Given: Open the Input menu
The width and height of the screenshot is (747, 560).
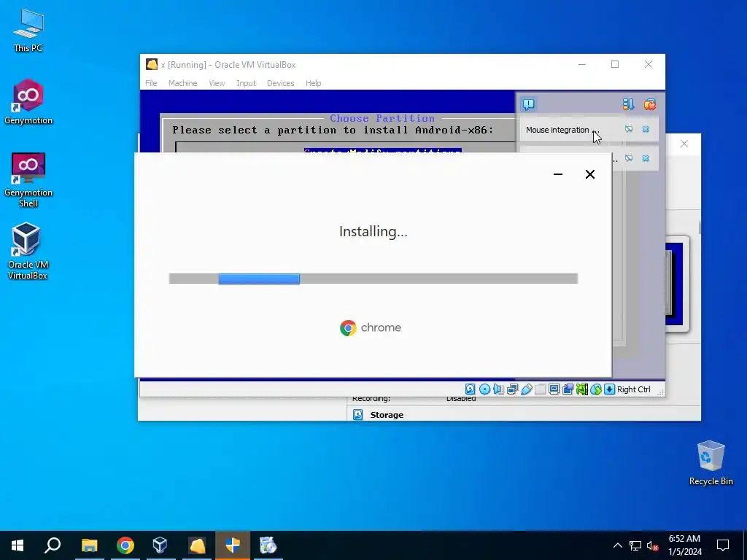Looking at the screenshot, I should (247, 83).
